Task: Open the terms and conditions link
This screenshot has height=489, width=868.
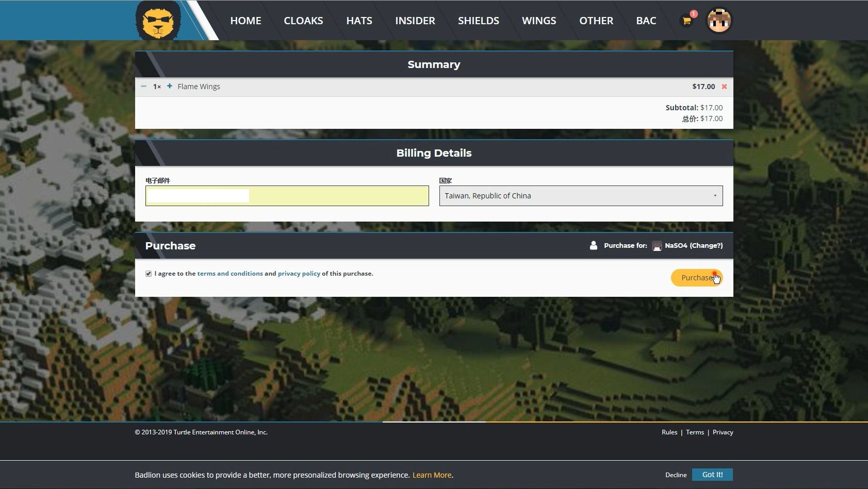Action: tap(230, 274)
